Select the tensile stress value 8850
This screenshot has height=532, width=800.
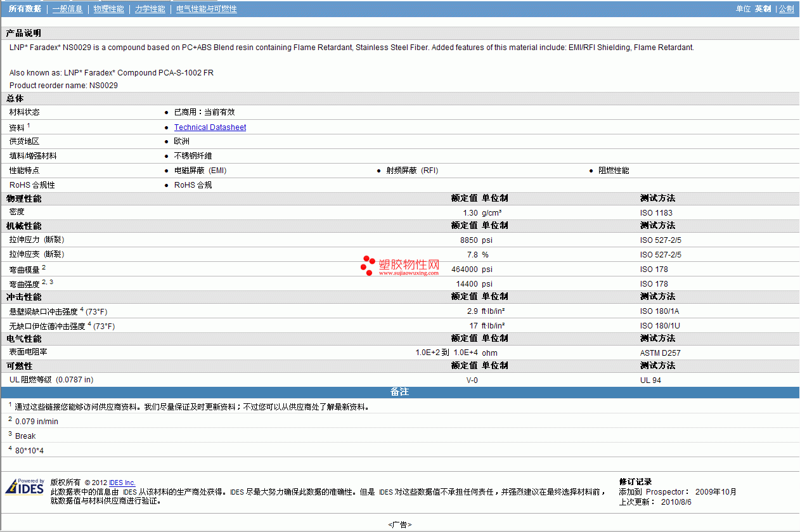pos(469,240)
